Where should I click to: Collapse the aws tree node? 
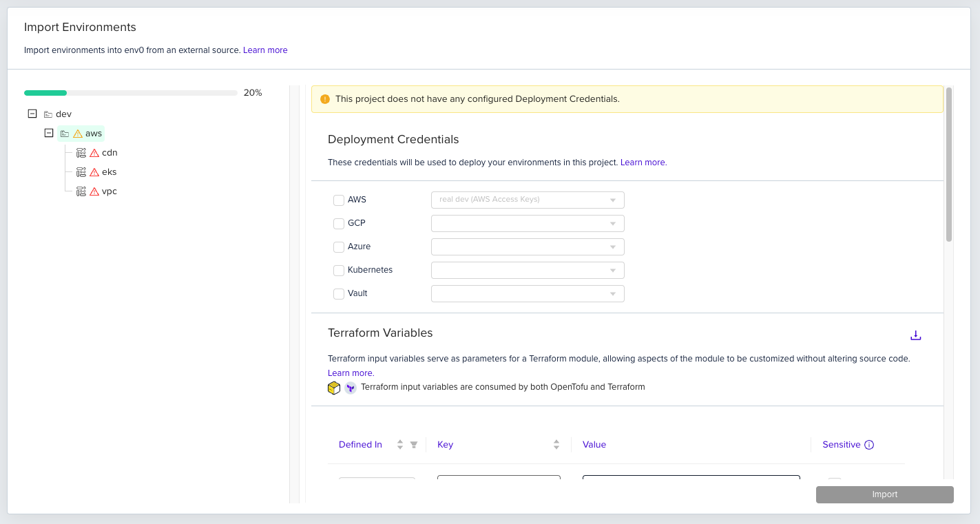49,134
